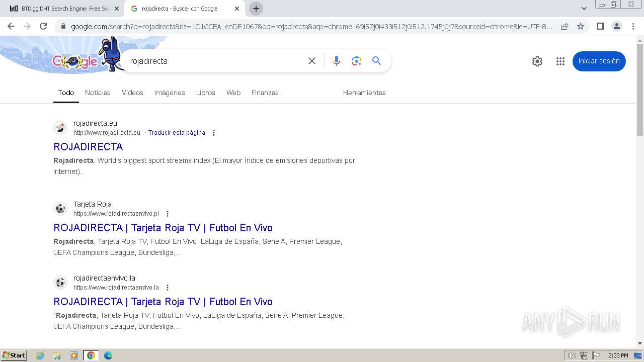
Task: Open a new tab
Action: [256, 9]
